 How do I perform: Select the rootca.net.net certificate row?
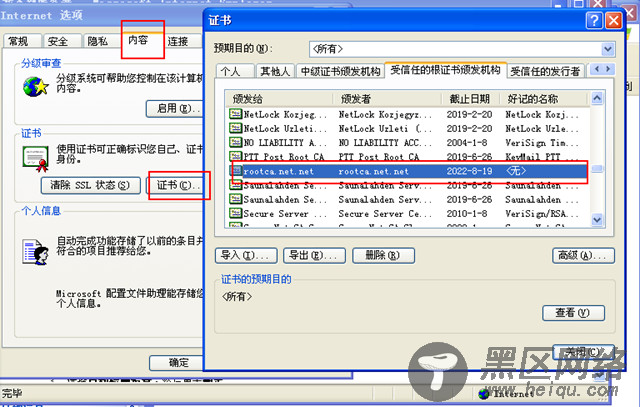coord(409,171)
